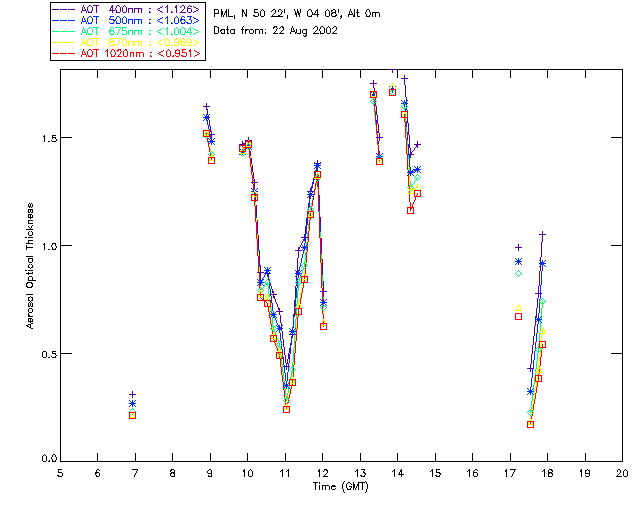The height and width of the screenshot is (512, 640).
Task: Click the x-axis tick label "5"
Action: pos(60,473)
